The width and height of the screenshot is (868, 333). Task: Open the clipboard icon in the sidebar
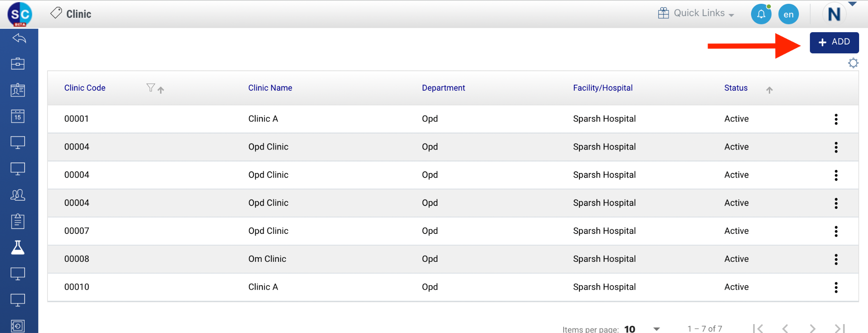(x=18, y=221)
